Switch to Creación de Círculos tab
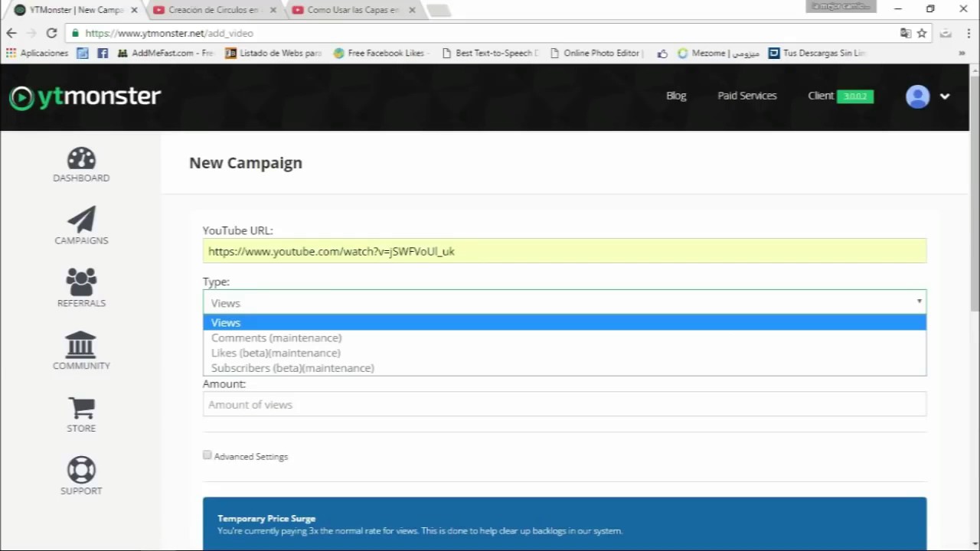 pyautogui.click(x=214, y=10)
